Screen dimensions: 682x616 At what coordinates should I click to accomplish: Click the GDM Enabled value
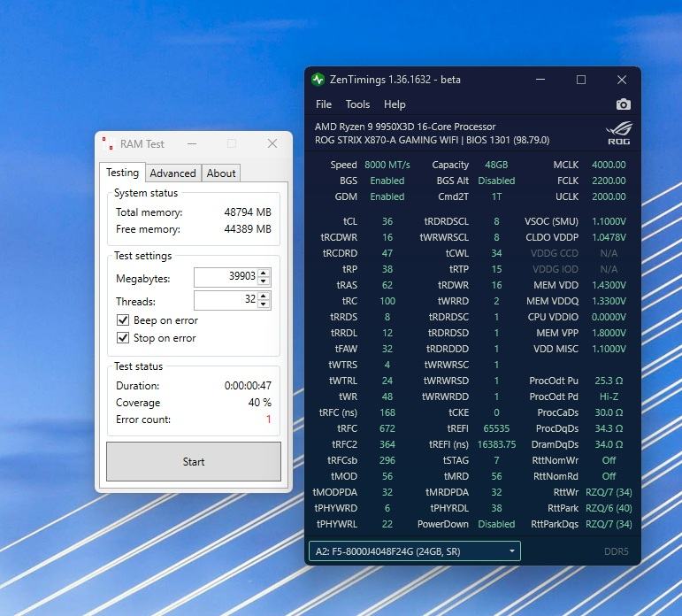click(x=387, y=196)
